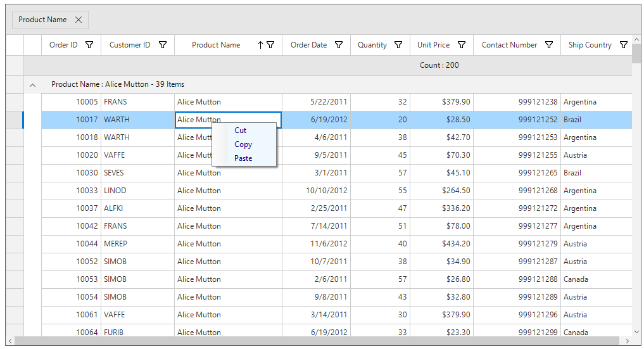644x349 pixels.
Task: Select customer cell LINOD
Action: (x=137, y=191)
